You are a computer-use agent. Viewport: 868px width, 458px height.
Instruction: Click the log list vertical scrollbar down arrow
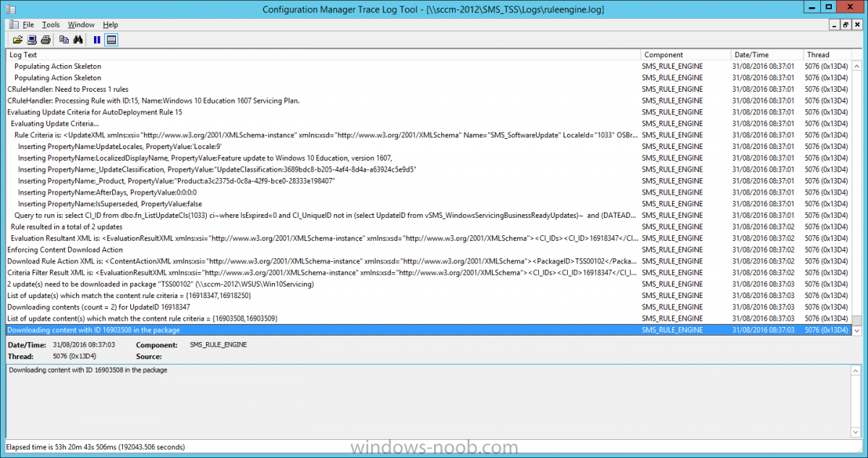click(858, 330)
